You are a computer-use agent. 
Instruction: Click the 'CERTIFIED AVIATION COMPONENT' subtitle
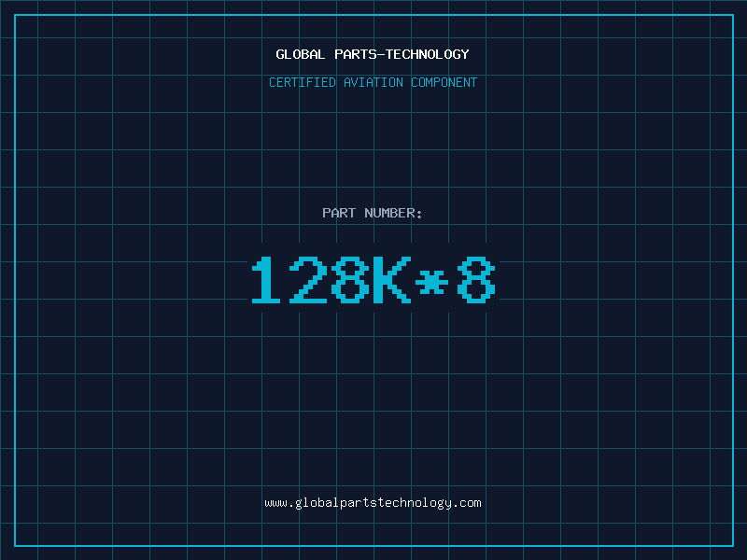[x=373, y=82]
